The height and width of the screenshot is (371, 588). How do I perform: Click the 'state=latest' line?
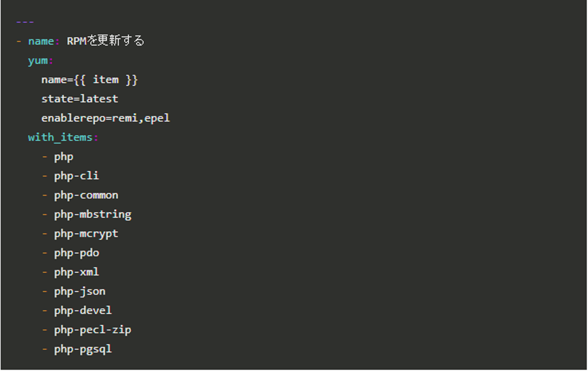pyautogui.click(x=80, y=99)
